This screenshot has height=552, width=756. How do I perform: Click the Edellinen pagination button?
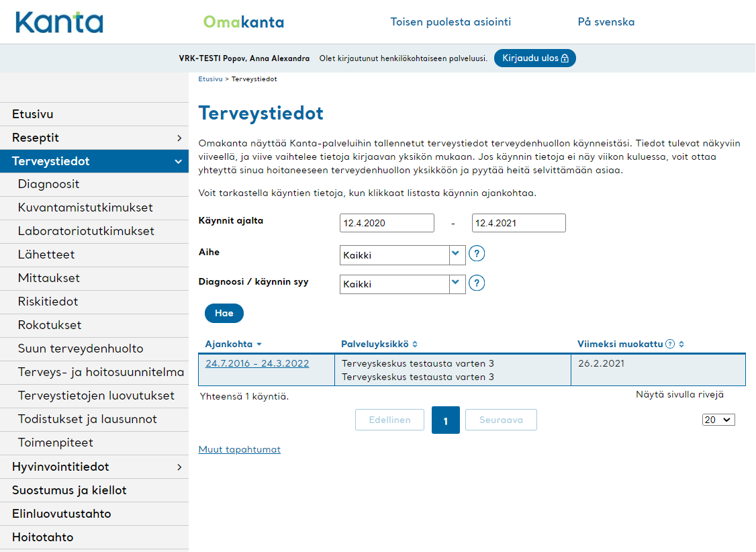(x=389, y=420)
